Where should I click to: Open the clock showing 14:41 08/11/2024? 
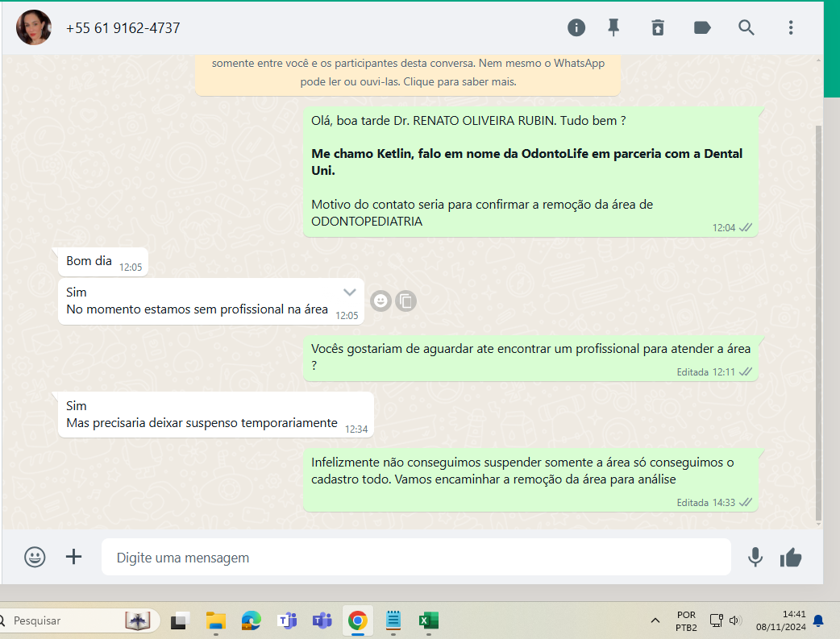[780, 620]
